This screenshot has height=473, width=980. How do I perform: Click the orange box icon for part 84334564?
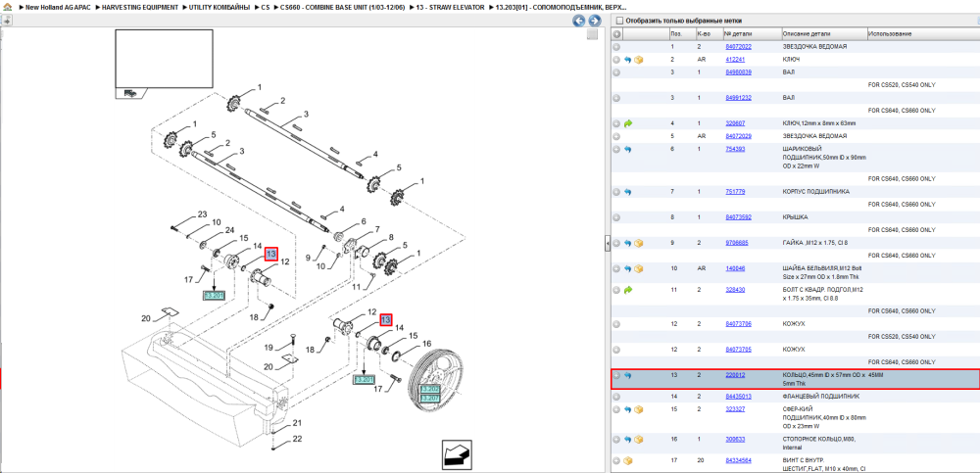[x=627, y=460]
